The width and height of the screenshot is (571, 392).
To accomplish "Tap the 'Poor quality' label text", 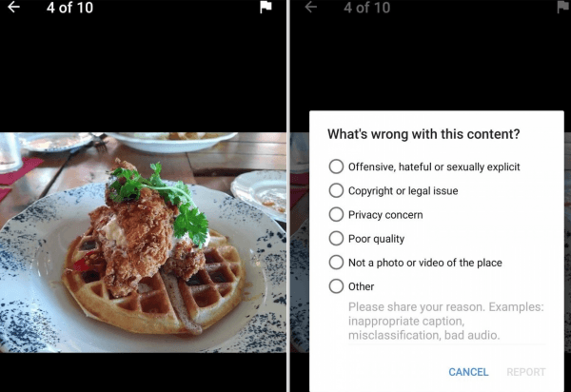I will (376, 239).
